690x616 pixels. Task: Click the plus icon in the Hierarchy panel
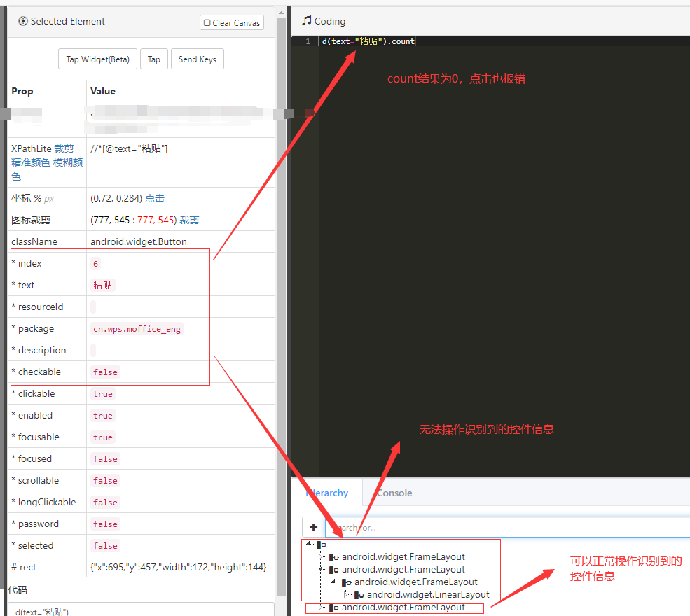click(x=313, y=527)
